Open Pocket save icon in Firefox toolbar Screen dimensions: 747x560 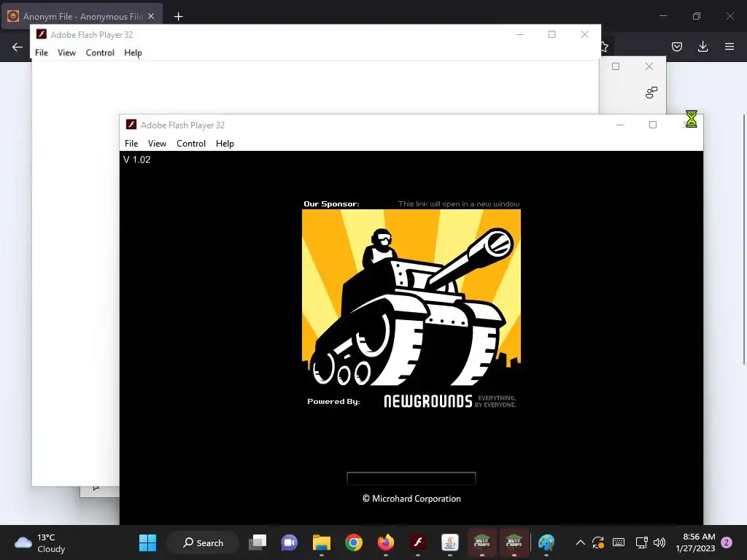point(677,47)
